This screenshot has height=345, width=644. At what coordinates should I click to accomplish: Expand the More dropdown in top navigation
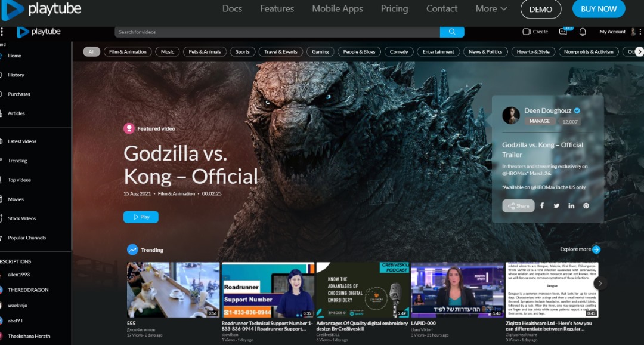coord(491,9)
